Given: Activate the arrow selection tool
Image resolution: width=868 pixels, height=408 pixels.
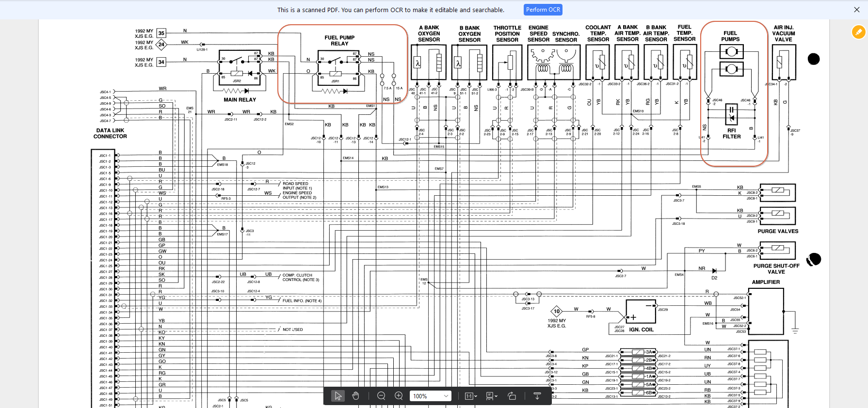Looking at the screenshot, I should (x=338, y=396).
